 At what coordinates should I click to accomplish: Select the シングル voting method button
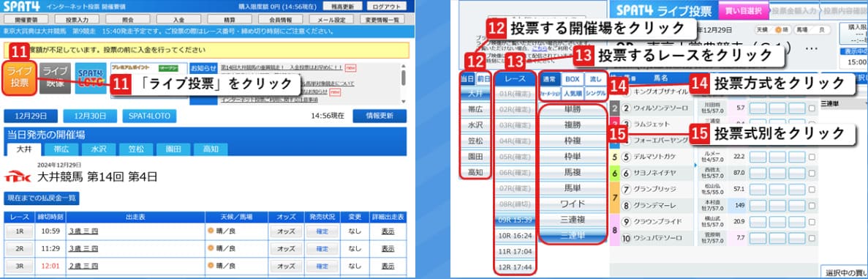click(595, 93)
